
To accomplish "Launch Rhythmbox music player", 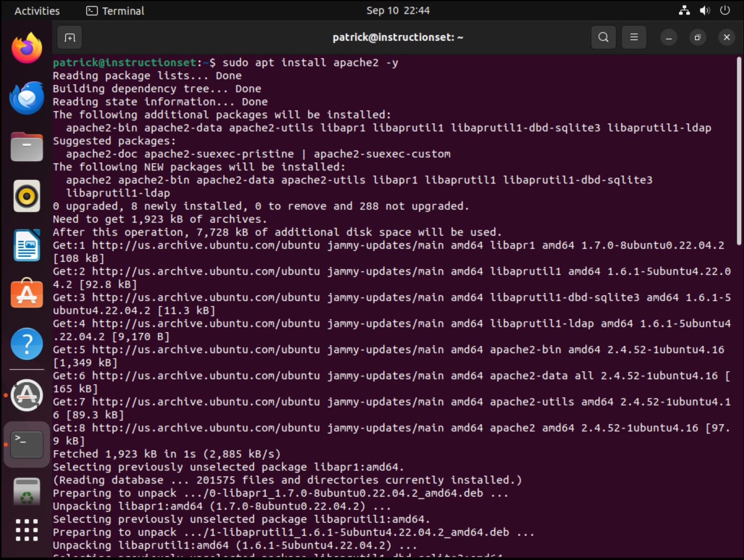I will tap(27, 196).
